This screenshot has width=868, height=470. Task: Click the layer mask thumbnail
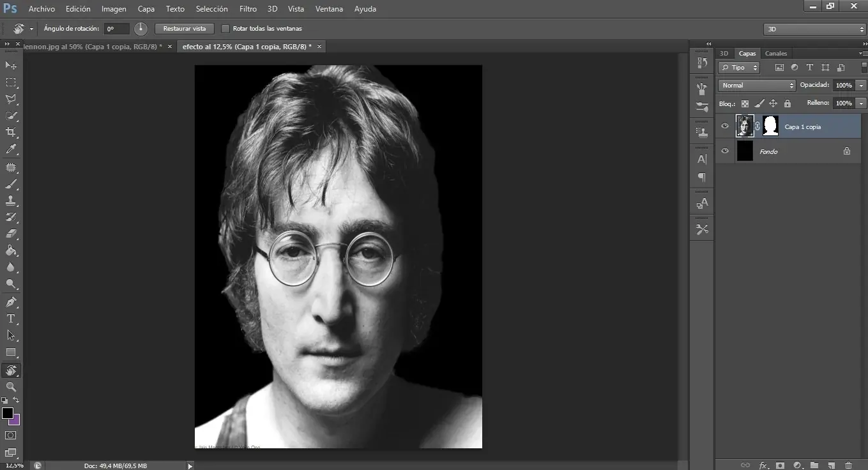point(771,126)
